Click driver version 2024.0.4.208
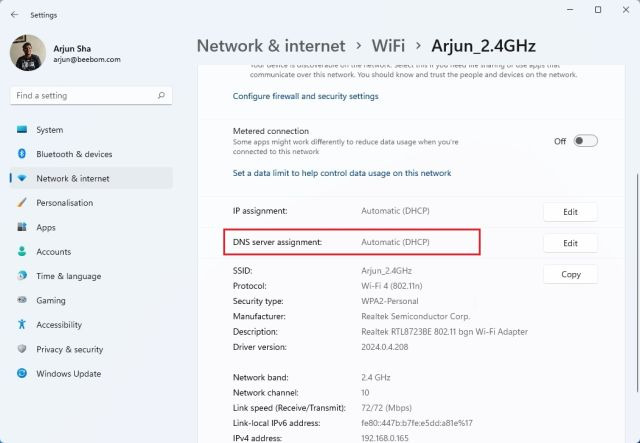This screenshot has width=640, height=443. coord(384,347)
